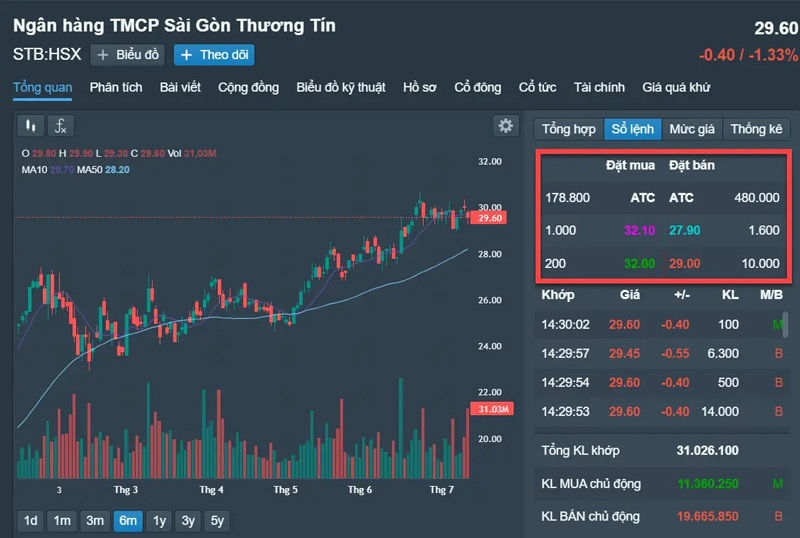
Task: Set chart range to 5y
Action: tap(217, 521)
